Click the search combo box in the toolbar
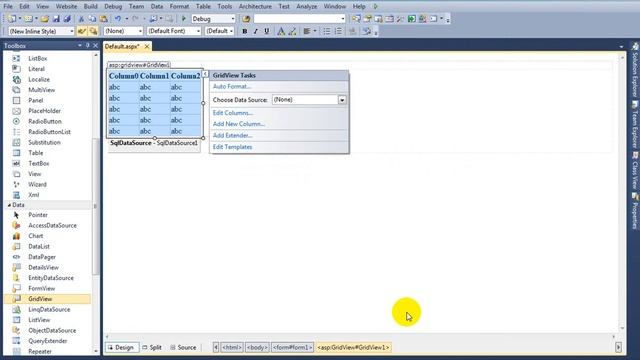 (300, 19)
